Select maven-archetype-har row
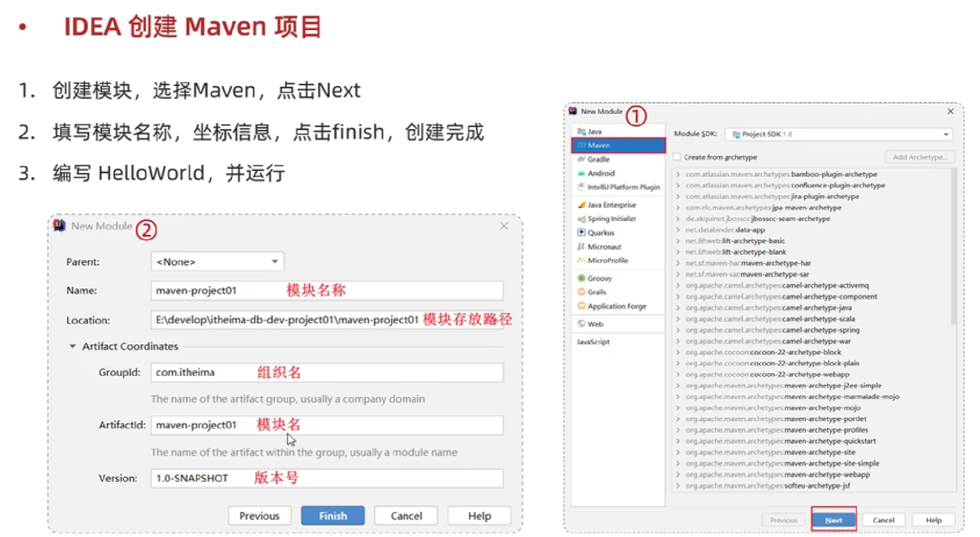980x537 pixels. point(810,263)
